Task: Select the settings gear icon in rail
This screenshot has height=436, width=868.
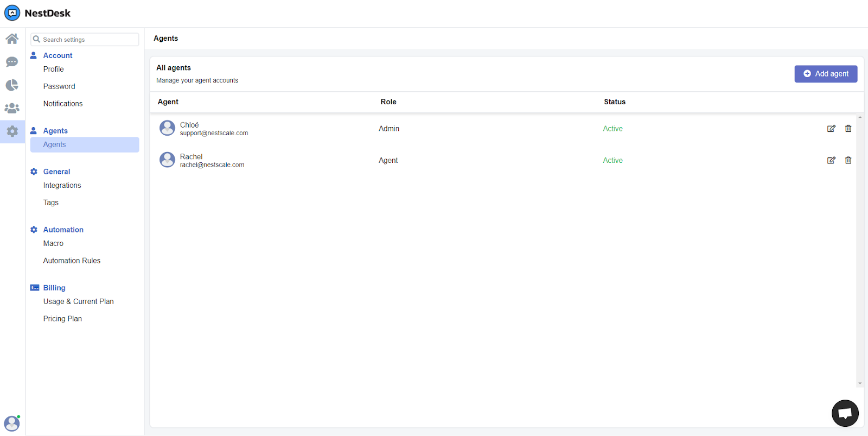Action: (x=12, y=131)
